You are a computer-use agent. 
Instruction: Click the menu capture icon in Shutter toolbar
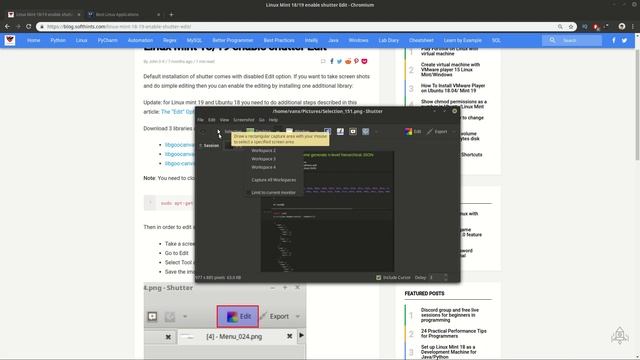pos(340,131)
